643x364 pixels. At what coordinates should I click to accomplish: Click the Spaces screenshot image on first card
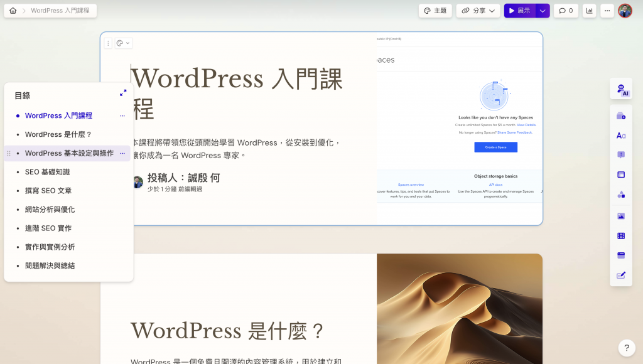(x=459, y=128)
